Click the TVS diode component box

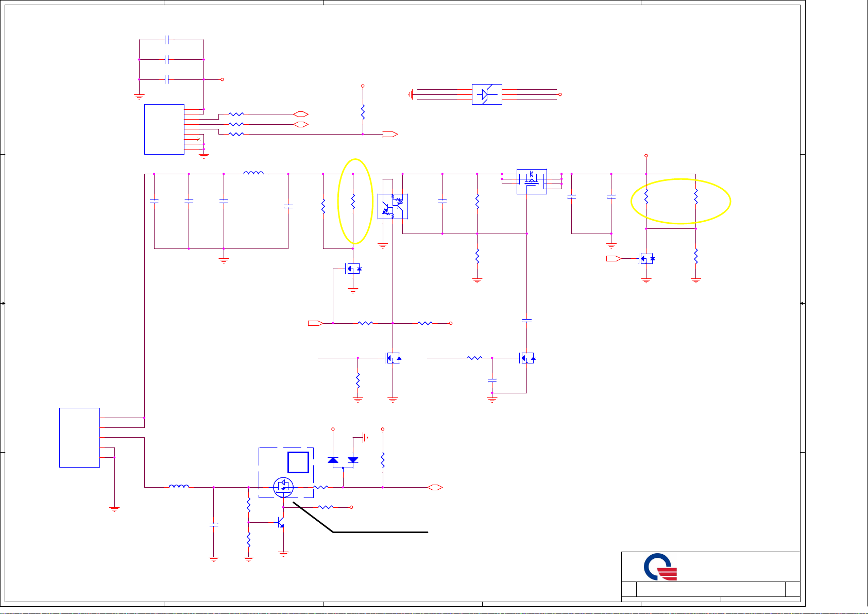(x=487, y=94)
